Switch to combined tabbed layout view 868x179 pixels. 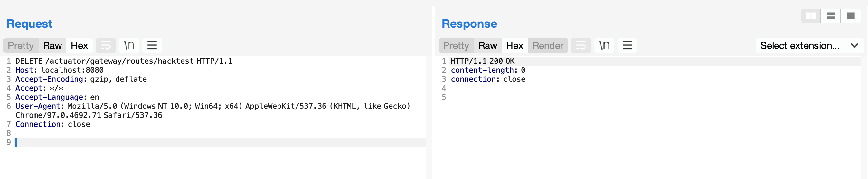[x=851, y=16]
